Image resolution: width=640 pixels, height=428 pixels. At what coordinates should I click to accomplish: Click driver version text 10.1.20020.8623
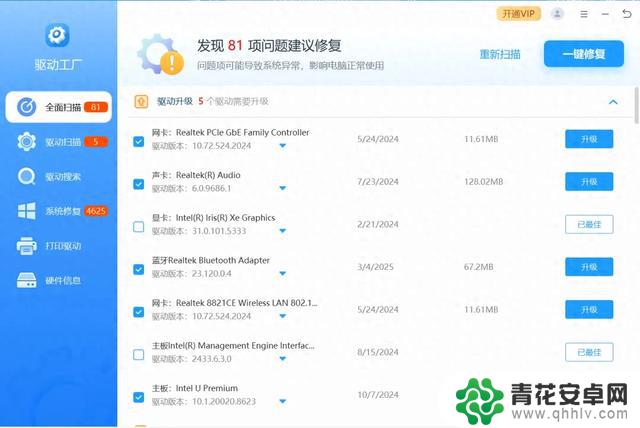pos(224,401)
